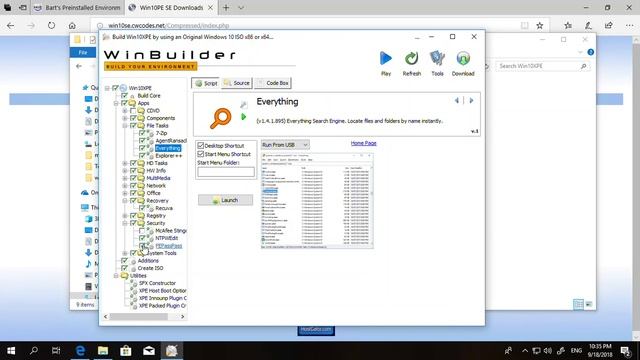Select XPE Host Boot Options utility
This screenshot has width=640, height=360.
(x=162, y=291)
